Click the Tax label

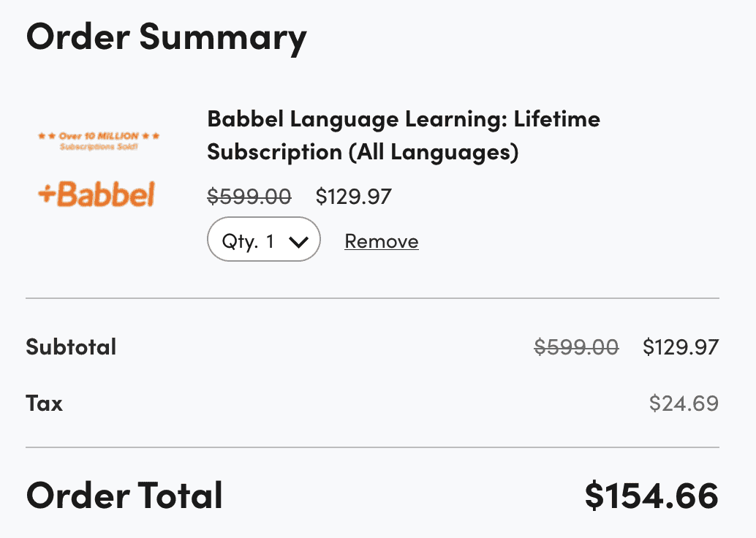(45, 403)
